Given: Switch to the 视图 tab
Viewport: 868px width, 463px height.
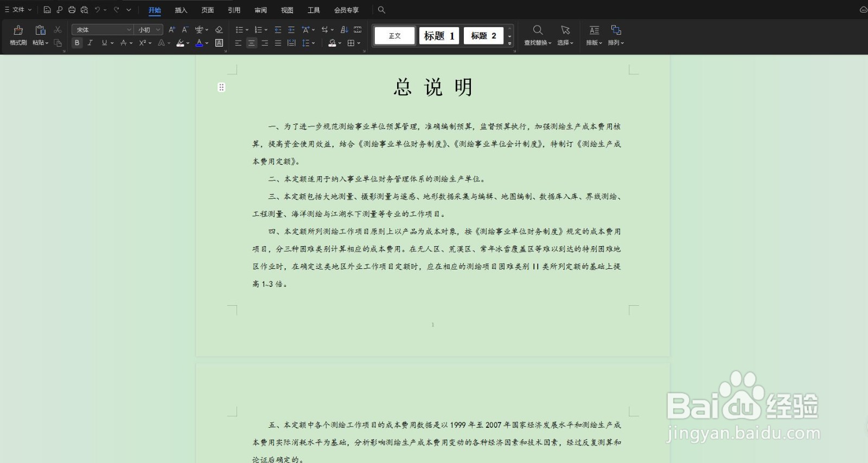Looking at the screenshot, I should click(288, 10).
